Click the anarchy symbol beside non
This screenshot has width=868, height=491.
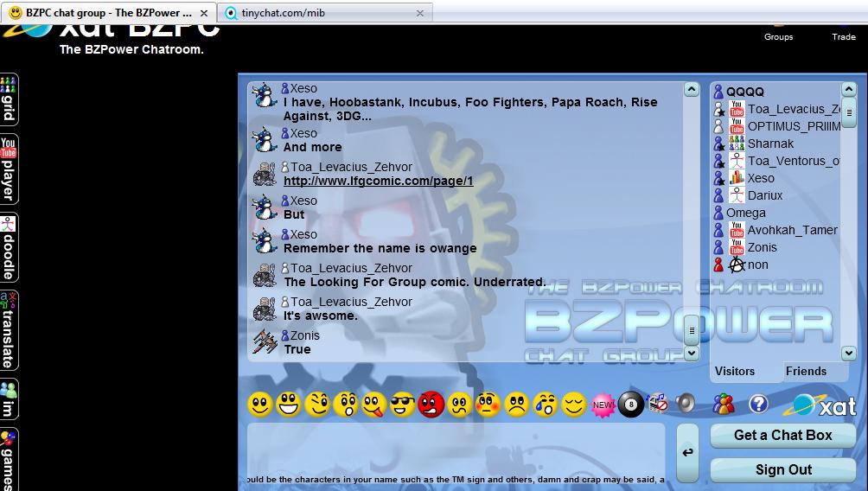tap(737, 265)
